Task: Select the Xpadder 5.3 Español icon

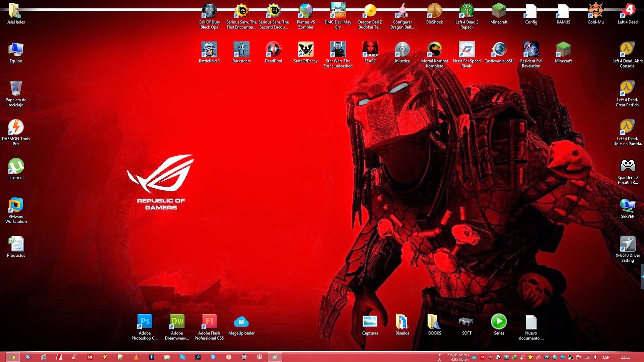Action: point(628,172)
